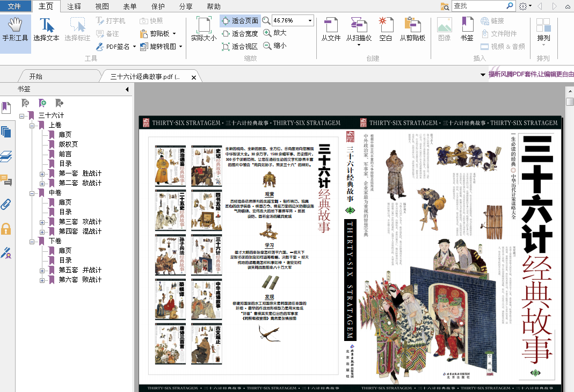Create PDF from clipboard (从剪贴板)

click(x=412, y=30)
